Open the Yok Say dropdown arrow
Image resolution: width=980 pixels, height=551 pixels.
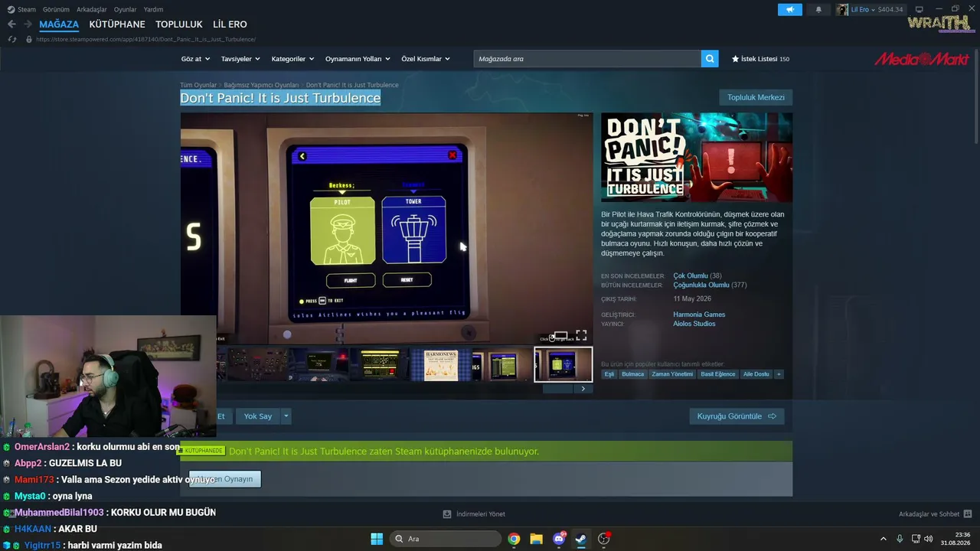point(286,416)
